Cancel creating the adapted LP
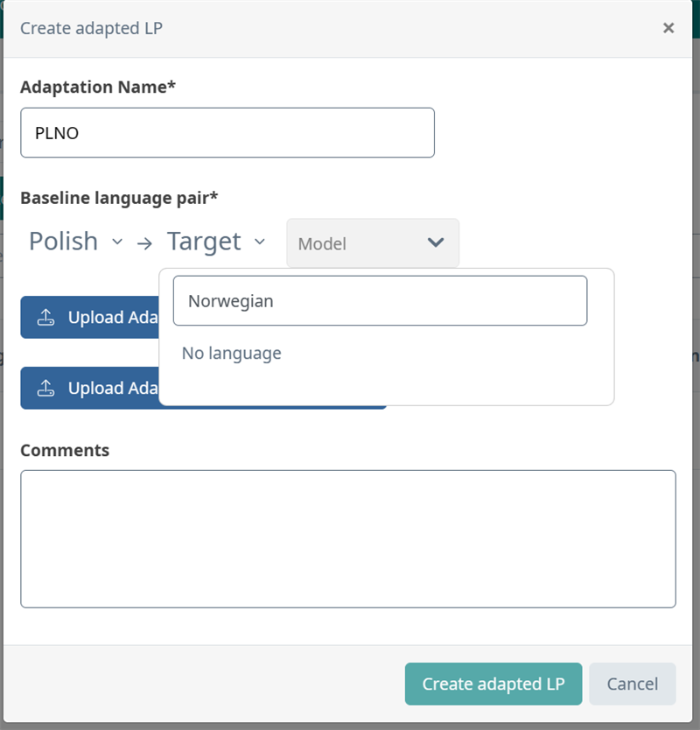 (x=632, y=684)
